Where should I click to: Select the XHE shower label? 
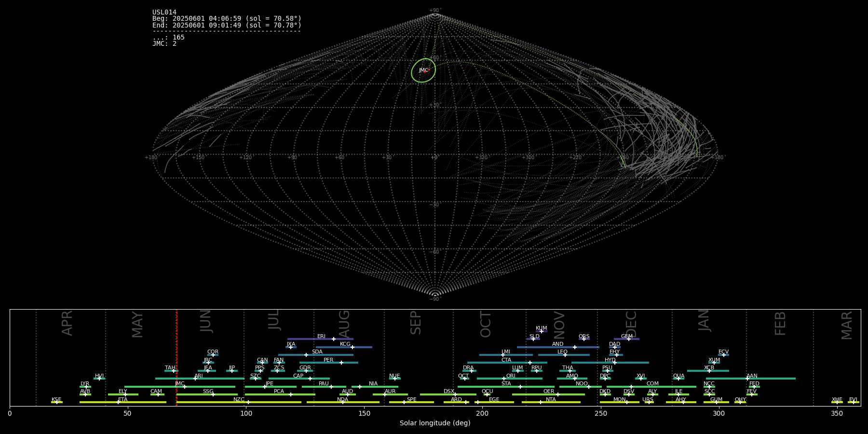click(x=837, y=400)
